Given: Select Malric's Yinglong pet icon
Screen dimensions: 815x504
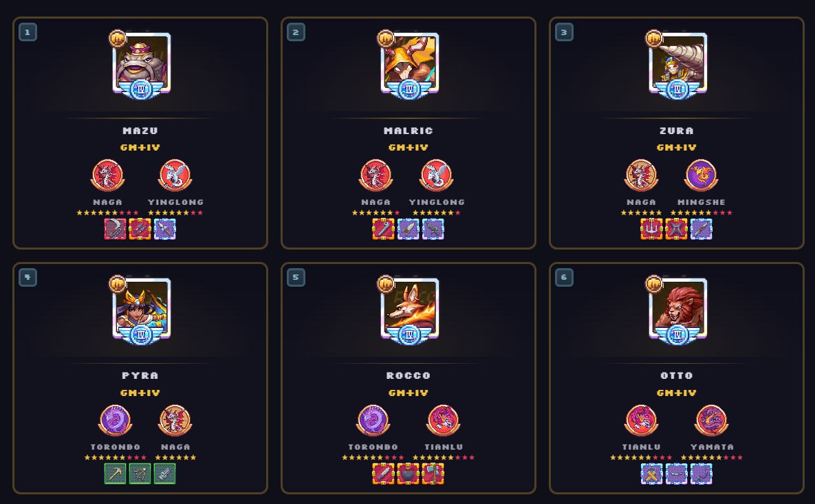Looking at the screenshot, I should point(436,175).
